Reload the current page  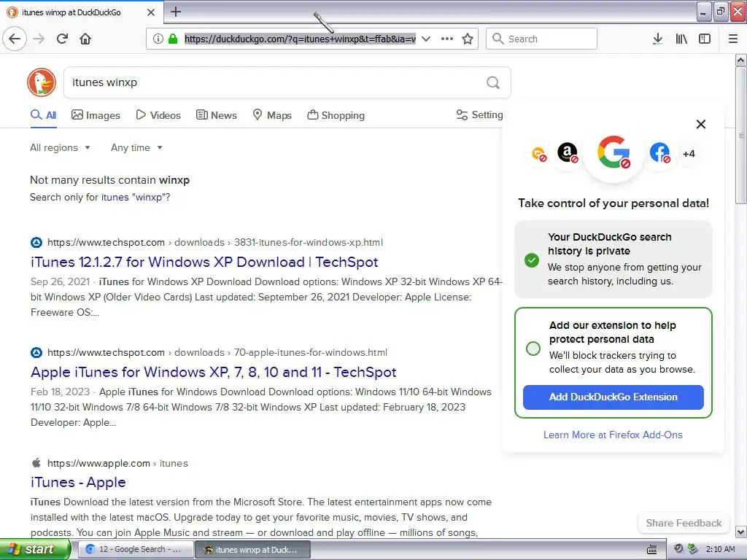tap(63, 39)
